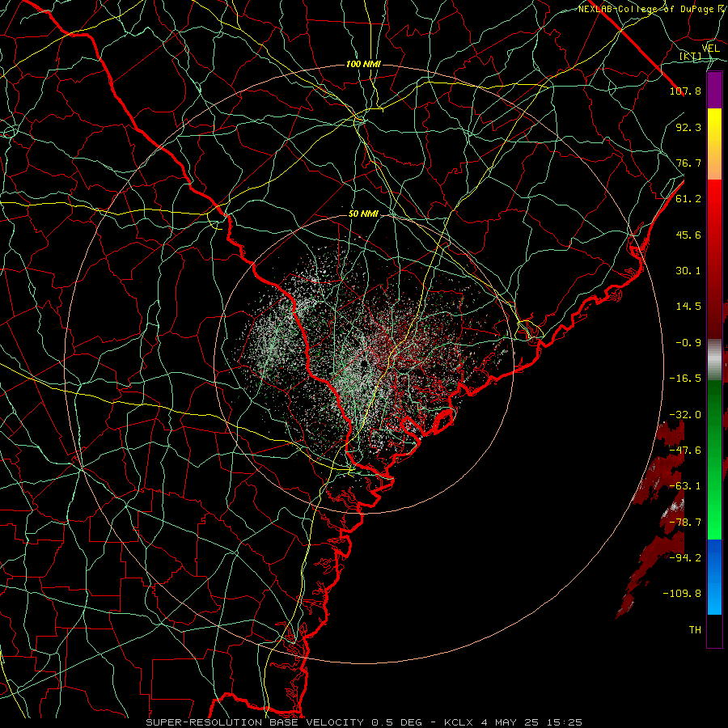
Task: Click the -0.9 velocity scale label
Action: [x=688, y=343]
